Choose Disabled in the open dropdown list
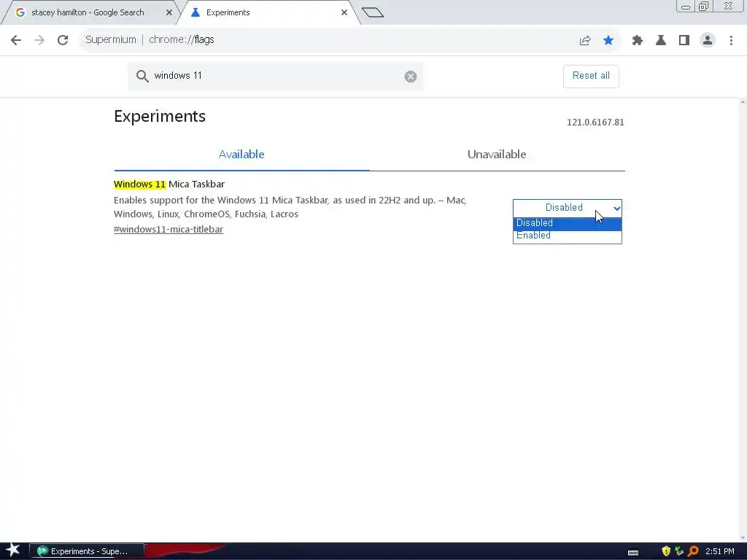Viewport: 747px width, 560px height. pyautogui.click(x=568, y=223)
